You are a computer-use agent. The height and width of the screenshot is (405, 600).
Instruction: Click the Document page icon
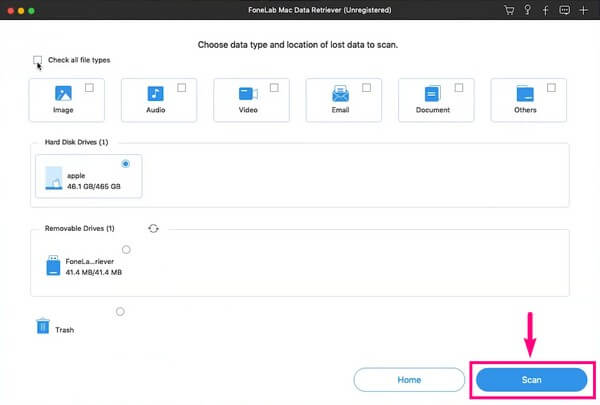[x=432, y=93]
